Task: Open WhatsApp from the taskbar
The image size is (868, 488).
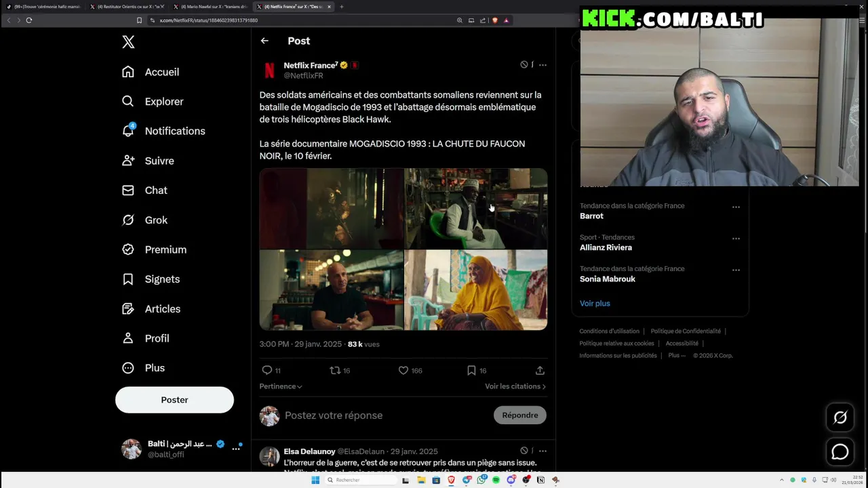Action: 481,480
